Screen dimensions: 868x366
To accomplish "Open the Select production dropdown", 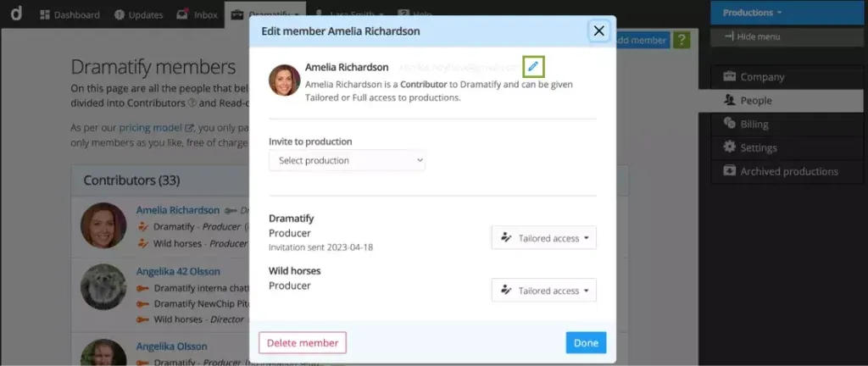I will pyautogui.click(x=347, y=160).
